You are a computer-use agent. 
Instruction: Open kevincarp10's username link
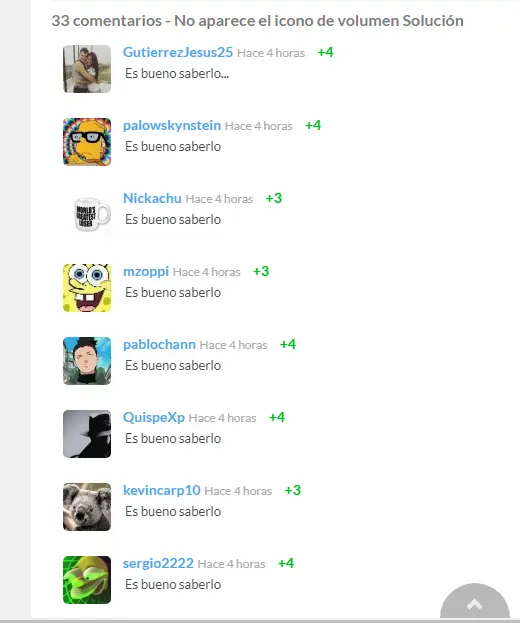[x=162, y=490]
